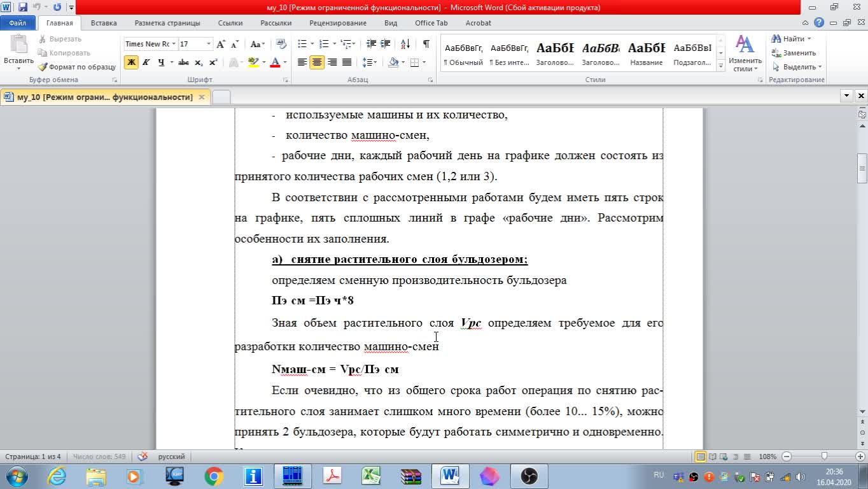Decrease paragraph indent

[x=370, y=44]
